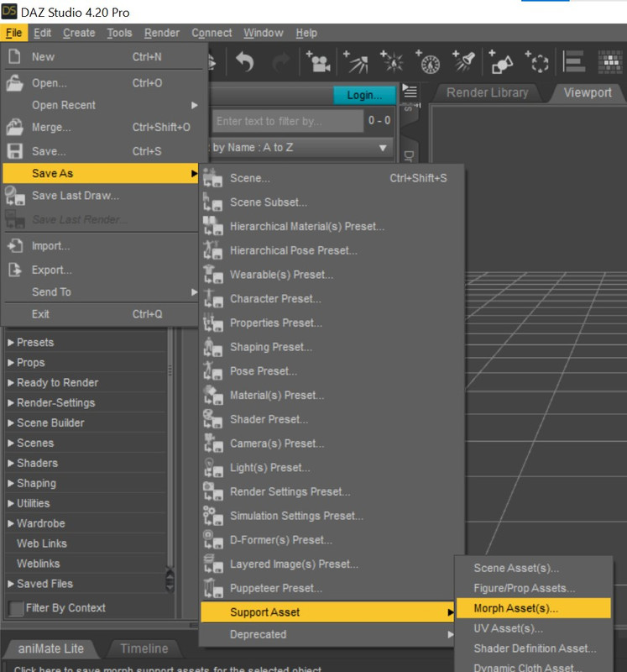Open the aniMate Lite tab
The image size is (627, 672).
click(x=50, y=648)
